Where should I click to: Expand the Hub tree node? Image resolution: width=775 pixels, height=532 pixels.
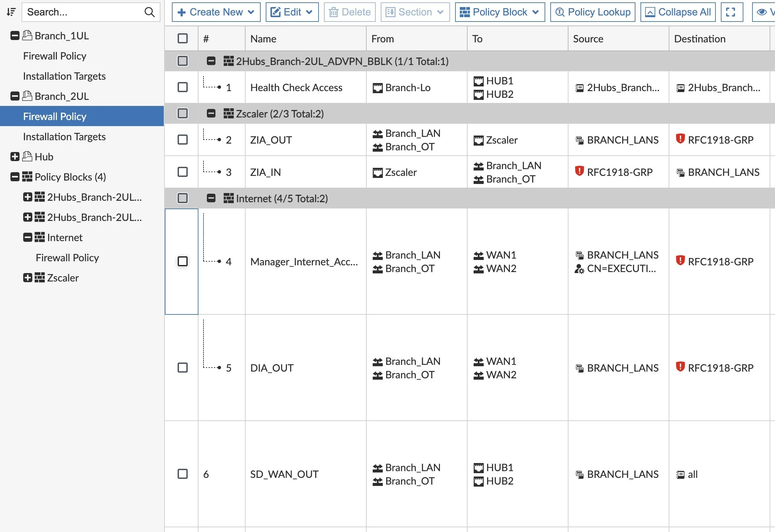[x=15, y=157]
